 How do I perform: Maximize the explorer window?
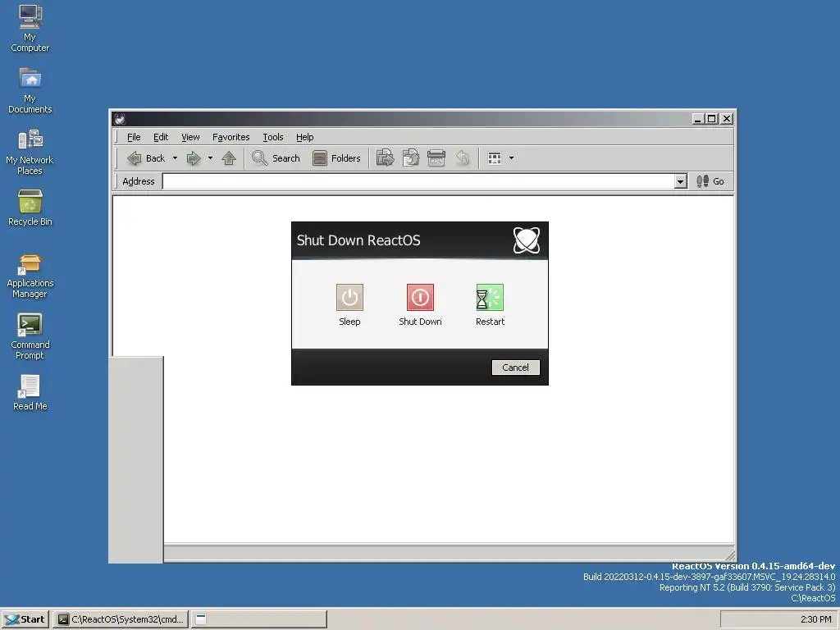[712, 119]
